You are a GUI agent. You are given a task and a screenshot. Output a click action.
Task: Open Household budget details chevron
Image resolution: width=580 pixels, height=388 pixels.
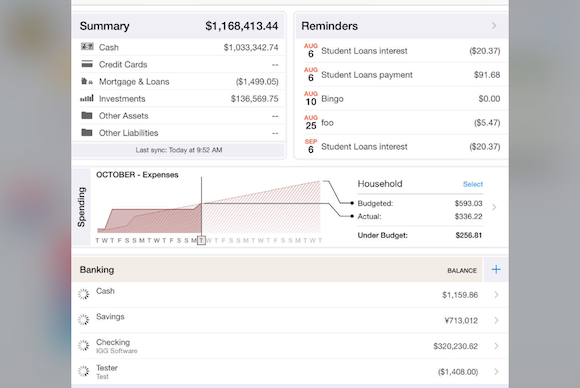coord(494,207)
